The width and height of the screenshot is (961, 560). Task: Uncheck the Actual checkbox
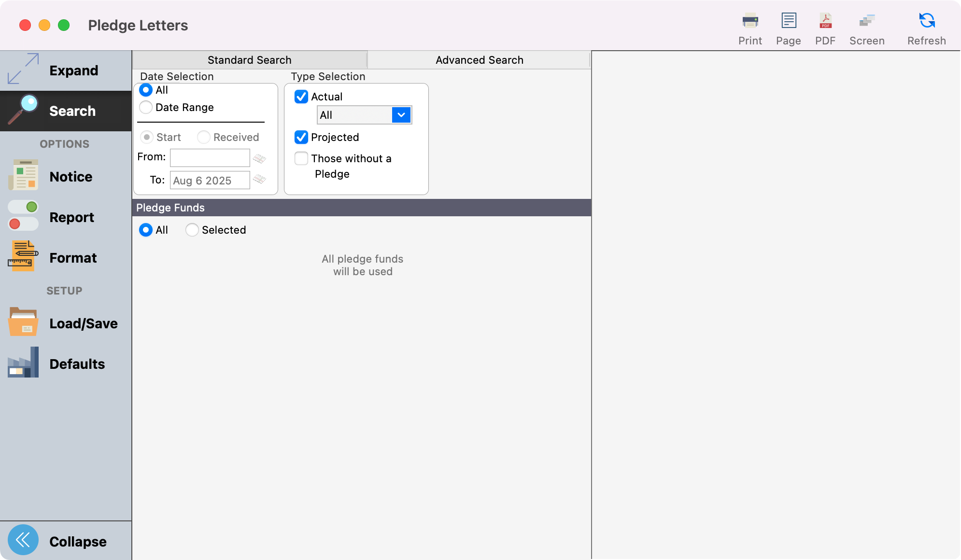click(301, 97)
